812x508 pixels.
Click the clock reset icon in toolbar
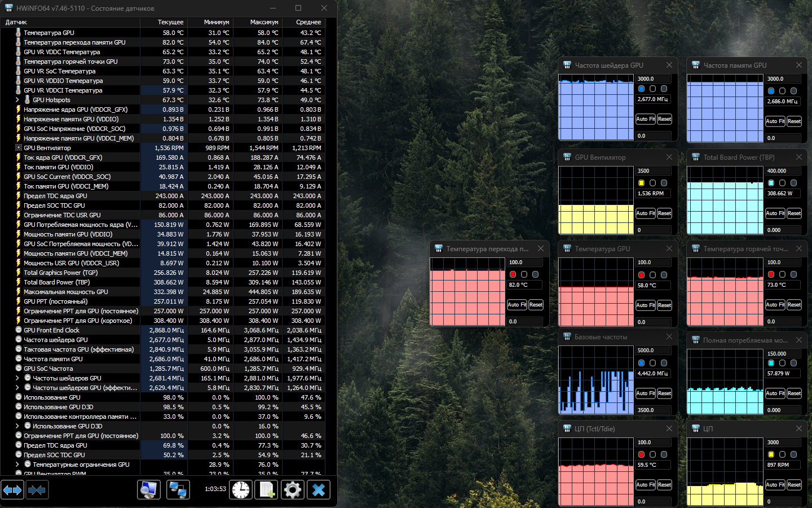point(241,490)
